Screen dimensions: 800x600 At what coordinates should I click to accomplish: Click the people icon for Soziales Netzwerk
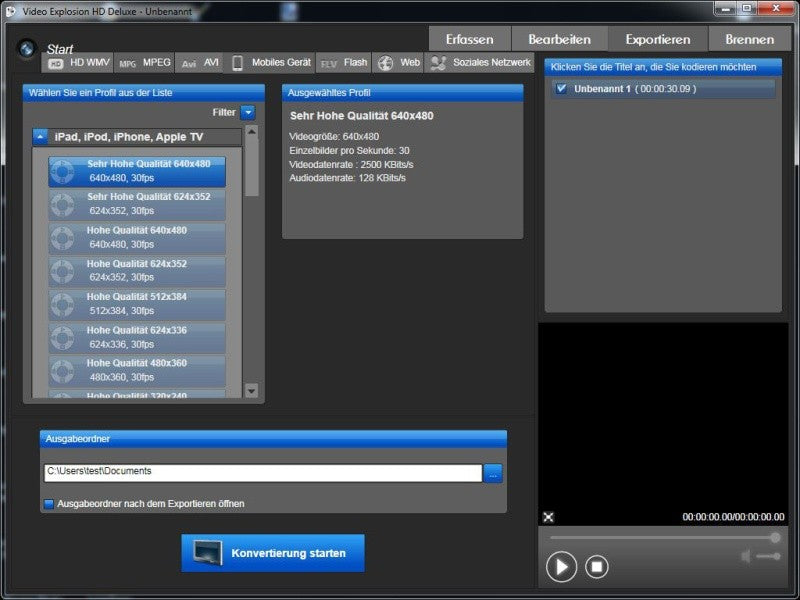click(438, 63)
